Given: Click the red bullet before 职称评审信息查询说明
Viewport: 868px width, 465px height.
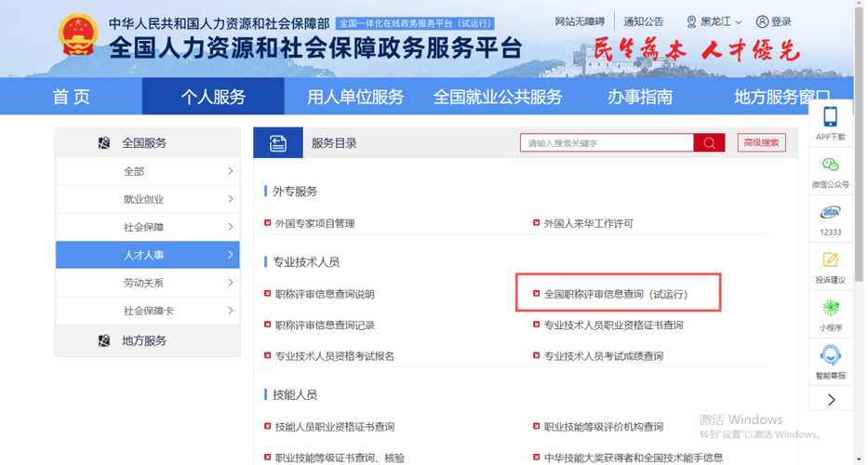Looking at the screenshot, I should tap(269, 294).
